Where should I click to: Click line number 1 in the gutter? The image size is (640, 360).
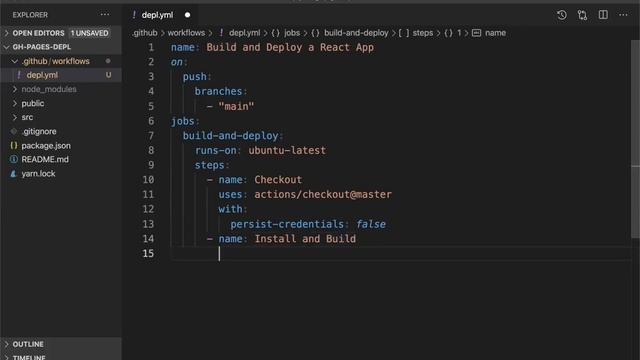tap(151, 47)
